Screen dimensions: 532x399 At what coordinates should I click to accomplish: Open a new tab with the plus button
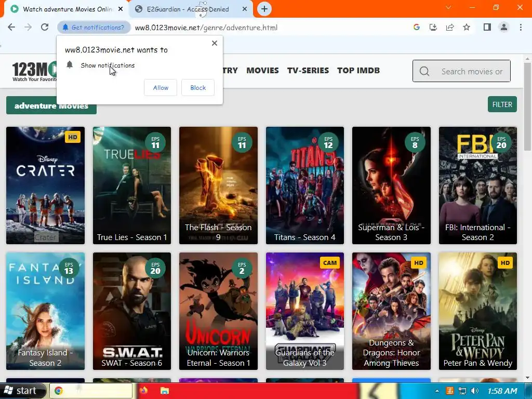tap(264, 9)
